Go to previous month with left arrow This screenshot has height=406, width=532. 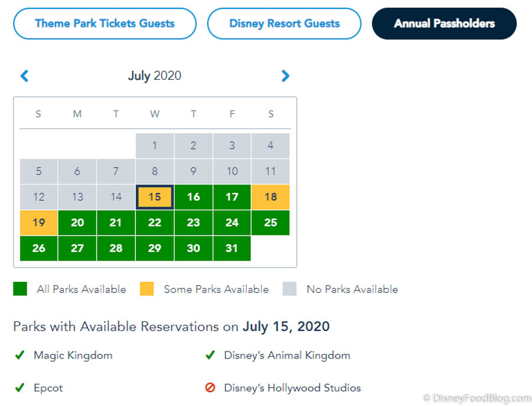click(x=24, y=76)
